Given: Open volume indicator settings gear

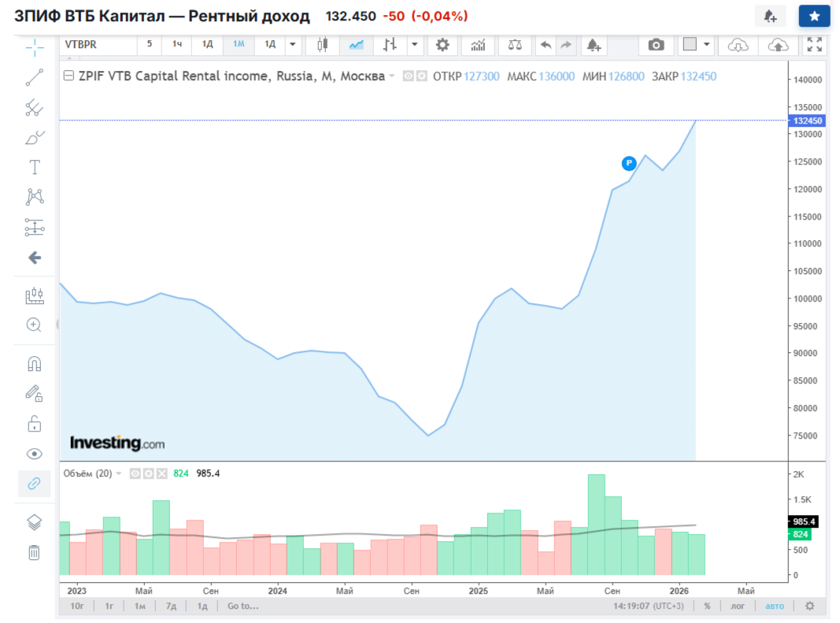Looking at the screenshot, I should [x=148, y=473].
